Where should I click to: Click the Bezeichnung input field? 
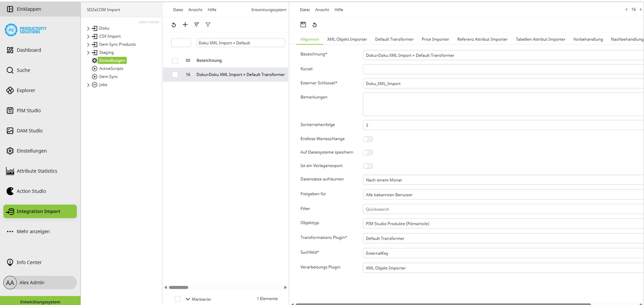pyautogui.click(x=503, y=55)
